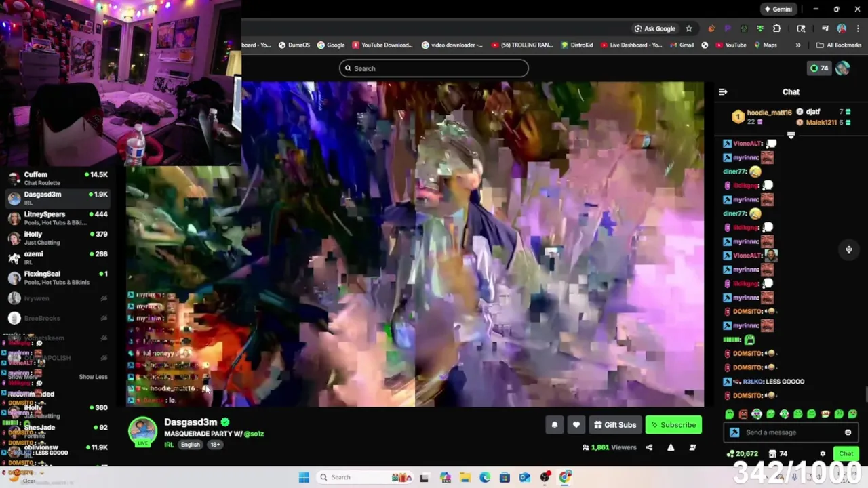
Task: Open chat settings gear icon
Action: (823, 454)
